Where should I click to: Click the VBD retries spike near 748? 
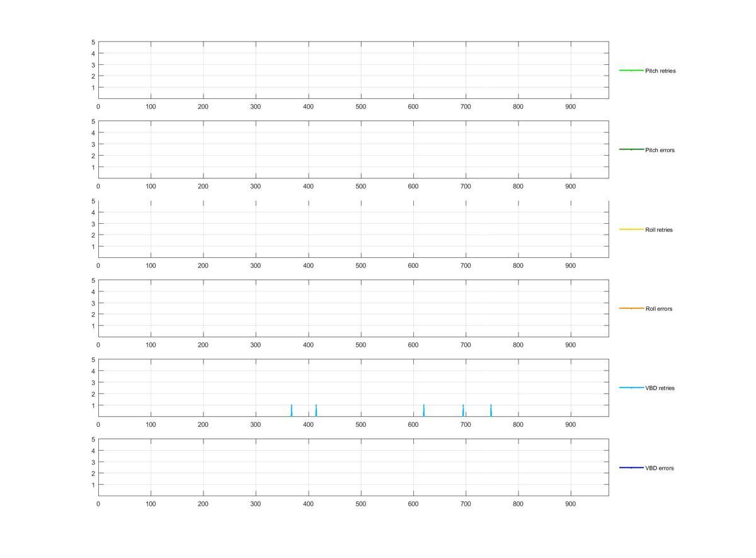point(491,410)
